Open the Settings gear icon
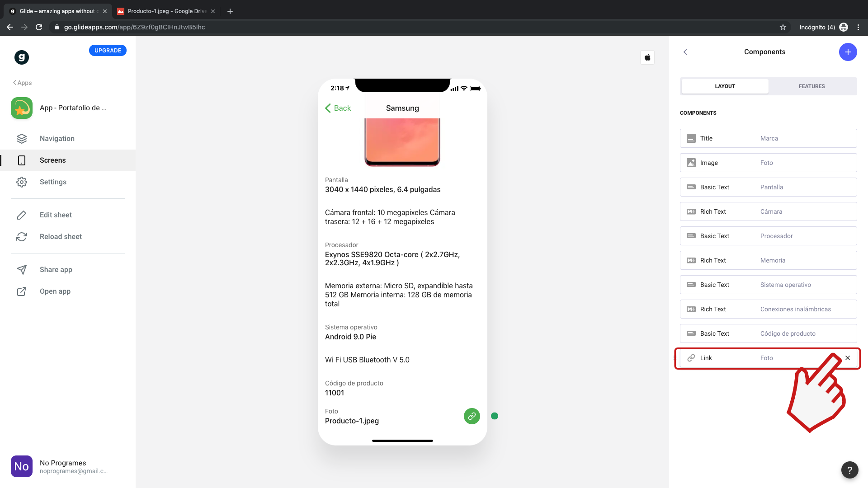The image size is (868, 488). pyautogui.click(x=22, y=182)
